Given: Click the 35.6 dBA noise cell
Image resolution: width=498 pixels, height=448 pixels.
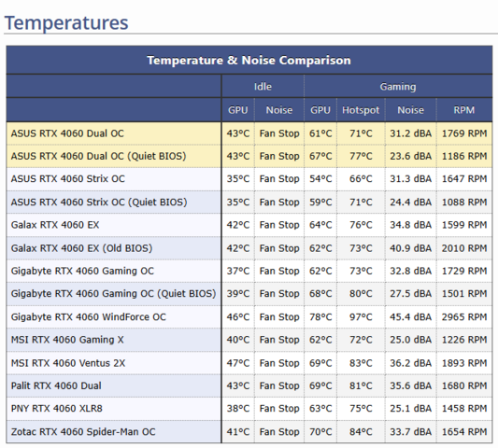Looking at the screenshot, I should 411,385.
